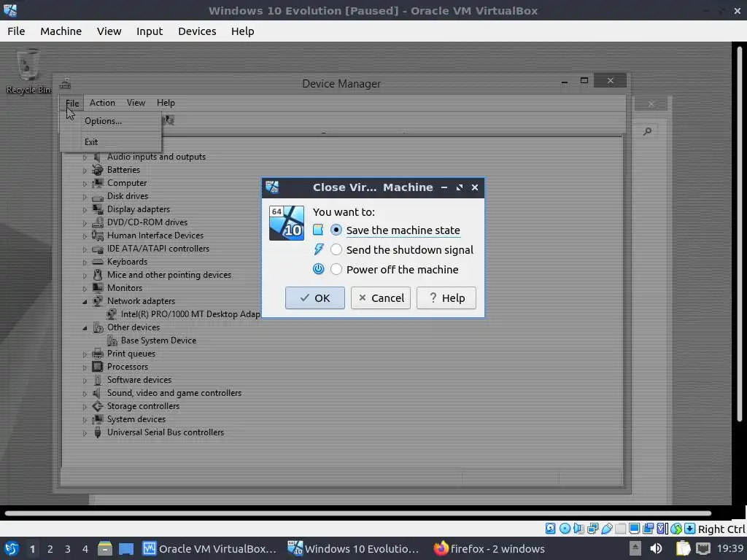Click the horizontal scrollbar below VM display
Viewport: 747px width, 560px height.
tap(358, 513)
